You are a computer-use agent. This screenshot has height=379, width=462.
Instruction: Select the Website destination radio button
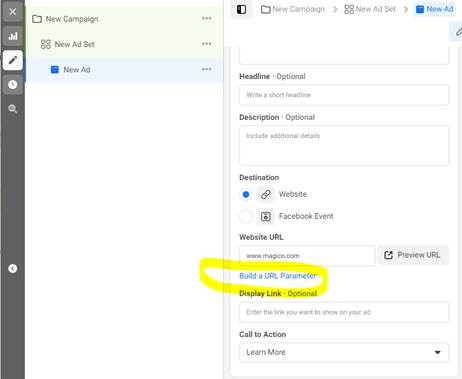(246, 194)
